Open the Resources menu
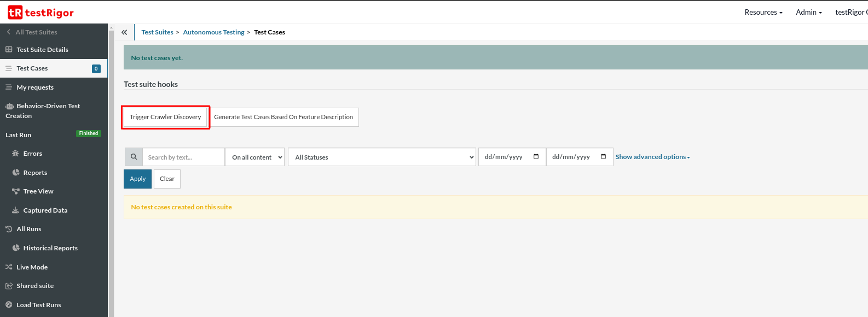Image resolution: width=868 pixels, height=317 pixels. click(x=763, y=12)
